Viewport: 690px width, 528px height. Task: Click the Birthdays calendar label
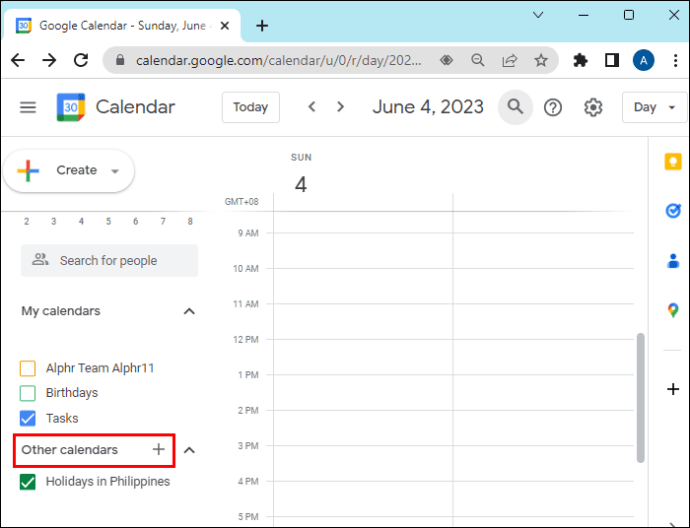pyautogui.click(x=72, y=392)
